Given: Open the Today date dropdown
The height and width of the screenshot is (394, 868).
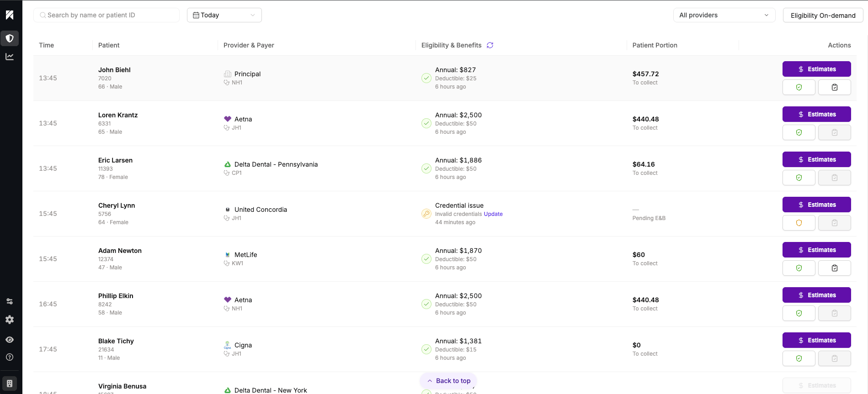Looking at the screenshot, I should [x=224, y=15].
